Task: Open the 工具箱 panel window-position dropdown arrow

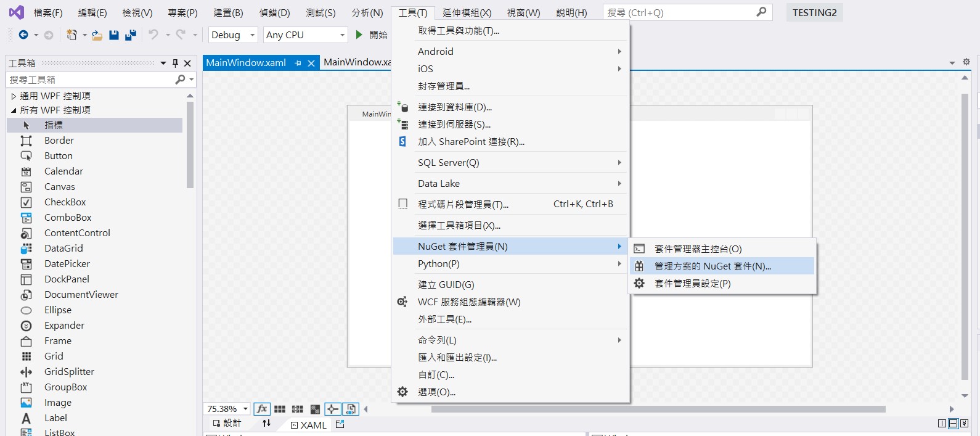Action: pyautogui.click(x=163, y=63)
